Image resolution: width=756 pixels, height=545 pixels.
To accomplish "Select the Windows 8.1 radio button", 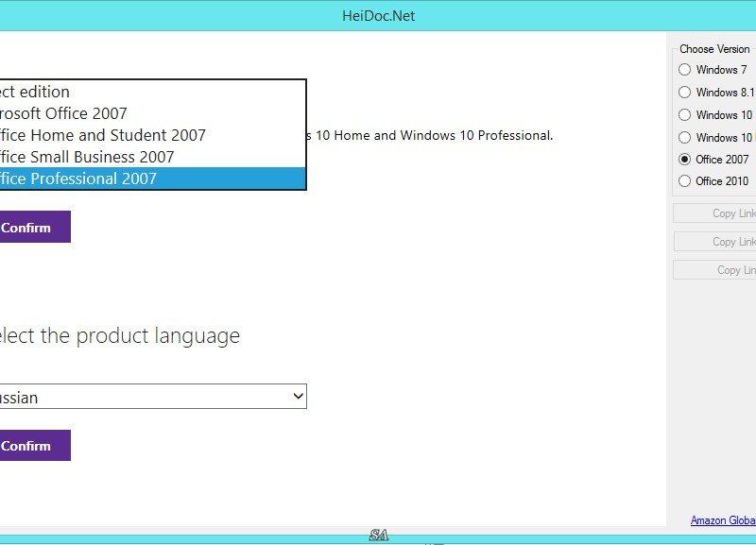I will point(684,92).
